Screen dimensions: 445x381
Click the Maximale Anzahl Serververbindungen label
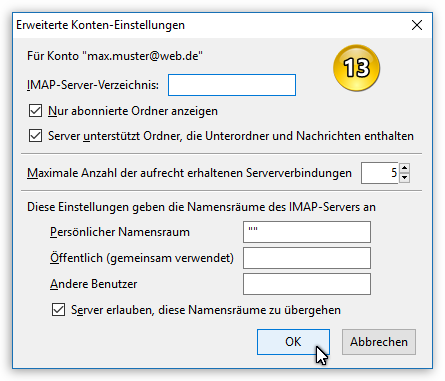point(189,173)
